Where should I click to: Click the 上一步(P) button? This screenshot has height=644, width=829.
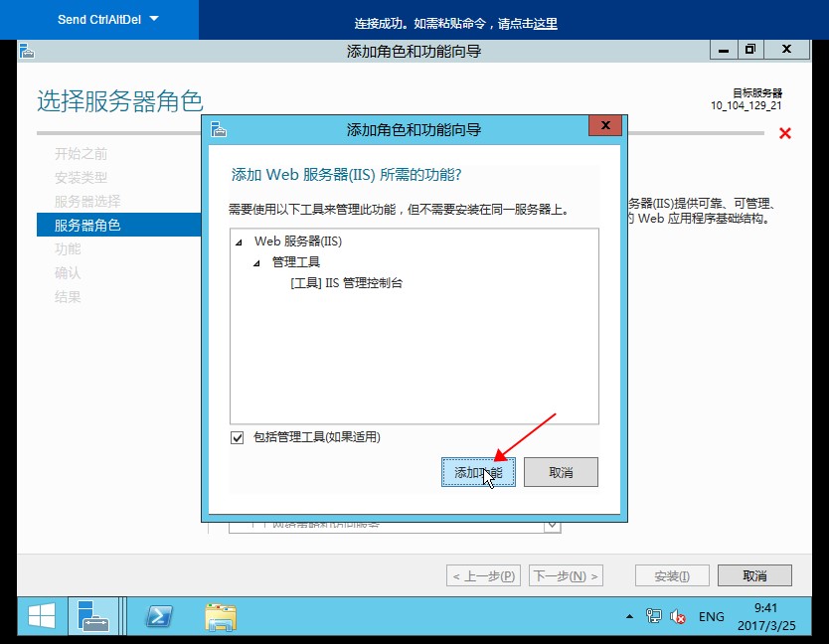[483, 575]
